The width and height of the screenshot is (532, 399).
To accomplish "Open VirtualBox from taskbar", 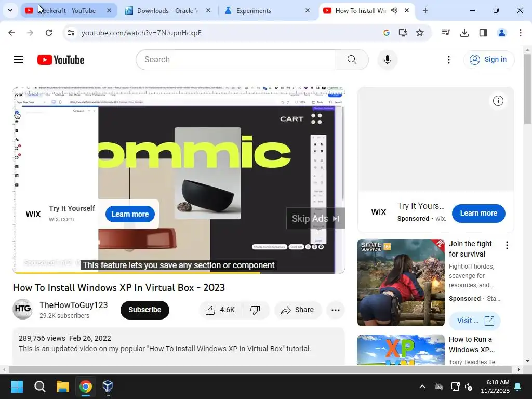I will 108,387.
